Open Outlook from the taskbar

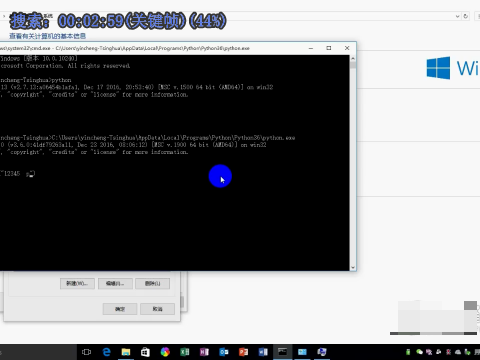point(224,352)
